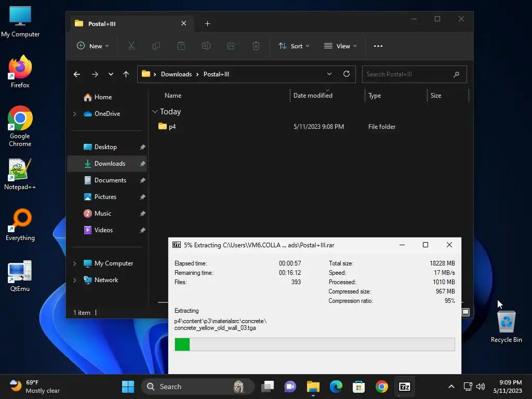
Task: Click the Share icon in Explorer toolbar
Action: [231, 46]
